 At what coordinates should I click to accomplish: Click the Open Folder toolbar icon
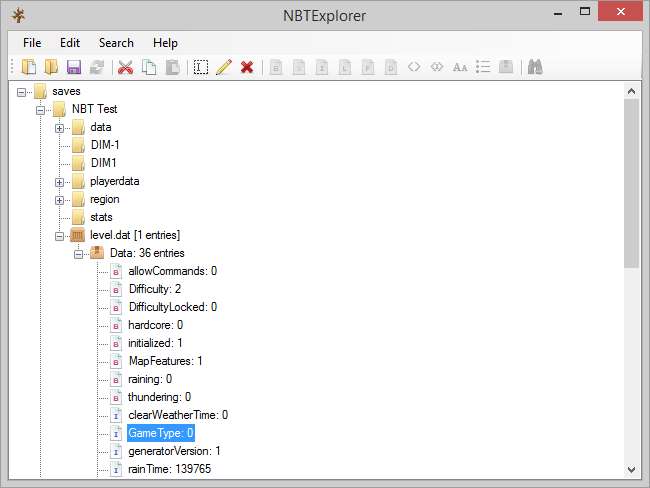pyautogui.click(x=51, y=67)
